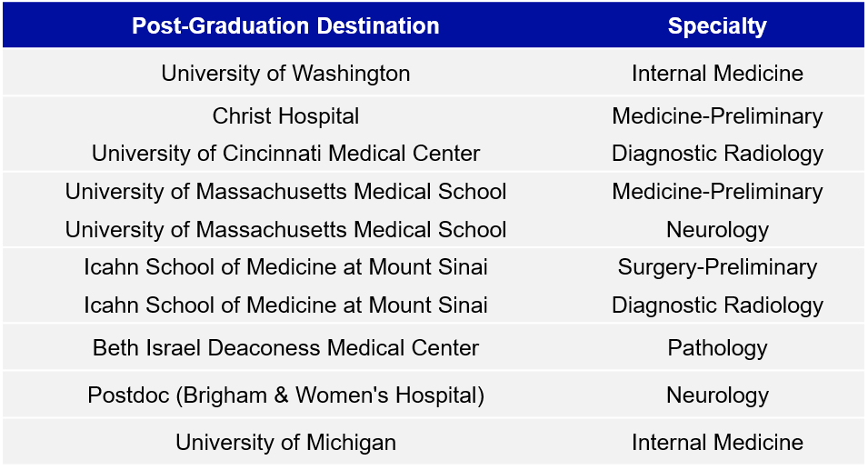Screen dimensions: 868x470
Task: Click Icahn School entry paired with Surgery-Preliminary
Action: tap(285, 267)
